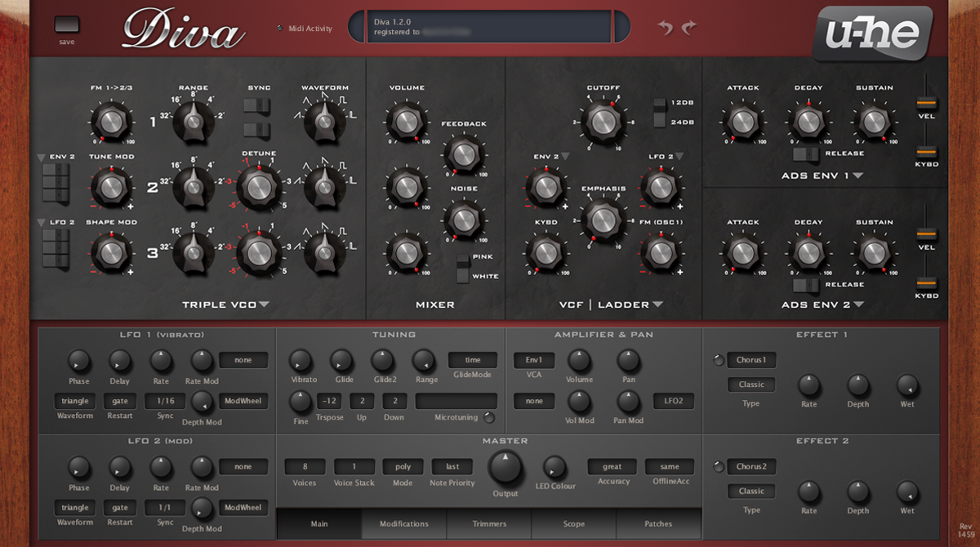Image resolution: width=980 pixels, height=547 pixels.
Task: Open the ADS ENV 1 module dropdown
Action: [858, 176]
